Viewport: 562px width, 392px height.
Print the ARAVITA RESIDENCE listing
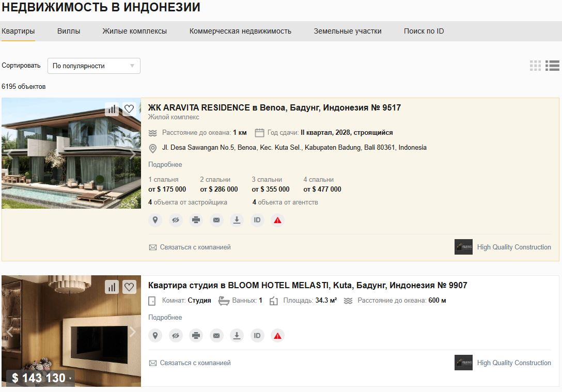point(196,220)
